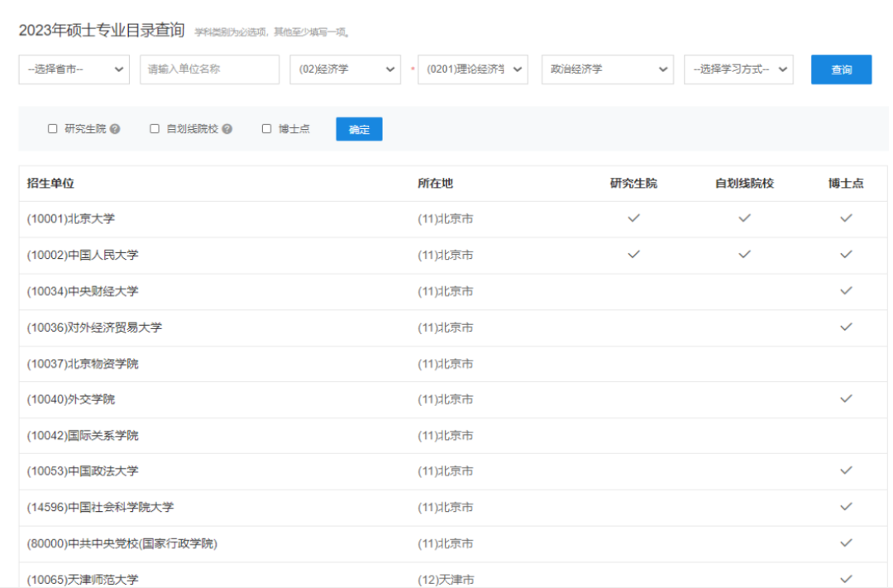
Task: Click (11)北京市 in 北京大学 row
Action: [446, 219]
